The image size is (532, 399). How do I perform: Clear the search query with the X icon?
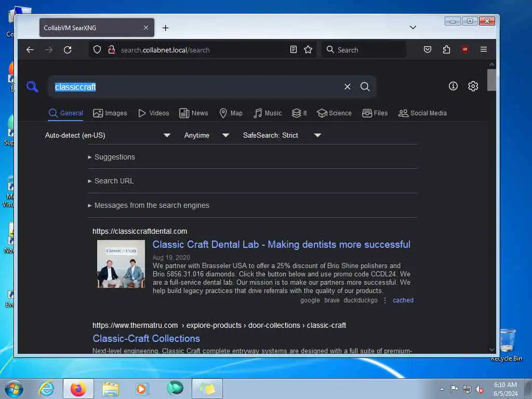(x=348, y=87)
